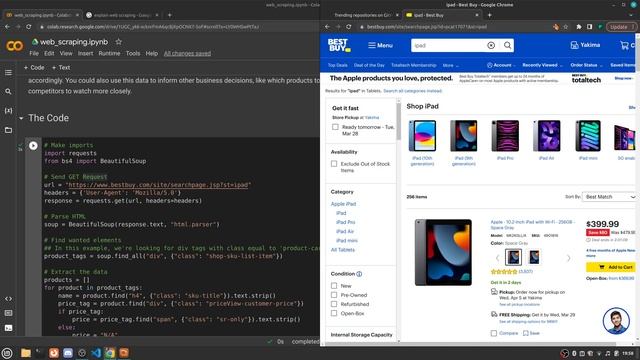Collapse The Code section heading
The width and height of the screenshot is (640, 360).
21,118
